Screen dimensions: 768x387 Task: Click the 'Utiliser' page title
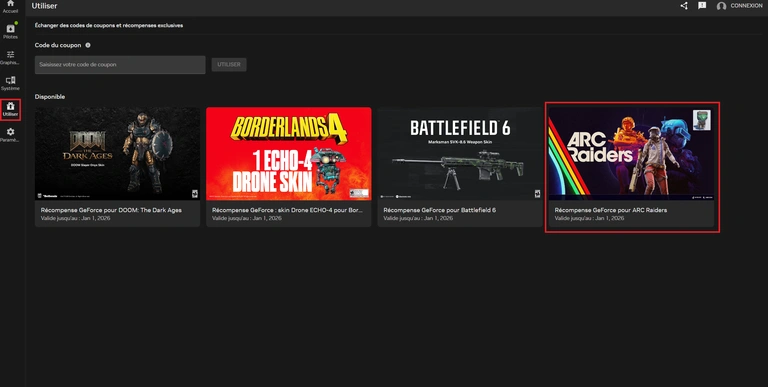point(44,6)
